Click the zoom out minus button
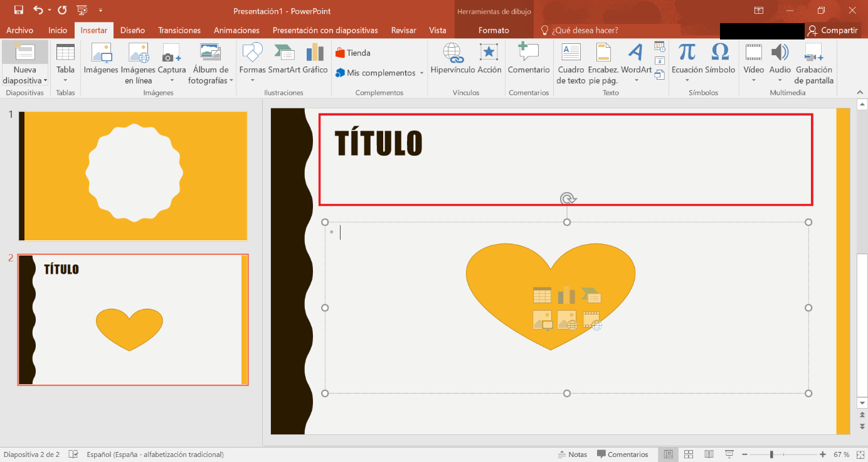The height and width of the screenshot is (462, 868). [744, 454]
